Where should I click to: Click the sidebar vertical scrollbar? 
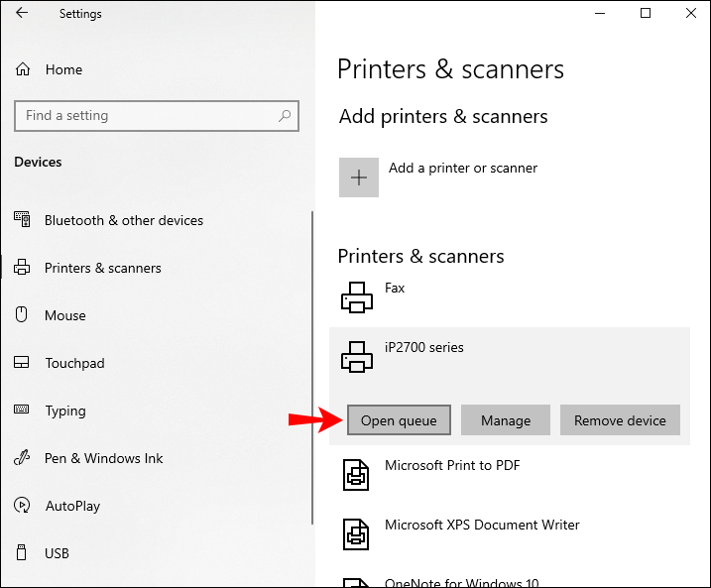(x=312, y=367)
